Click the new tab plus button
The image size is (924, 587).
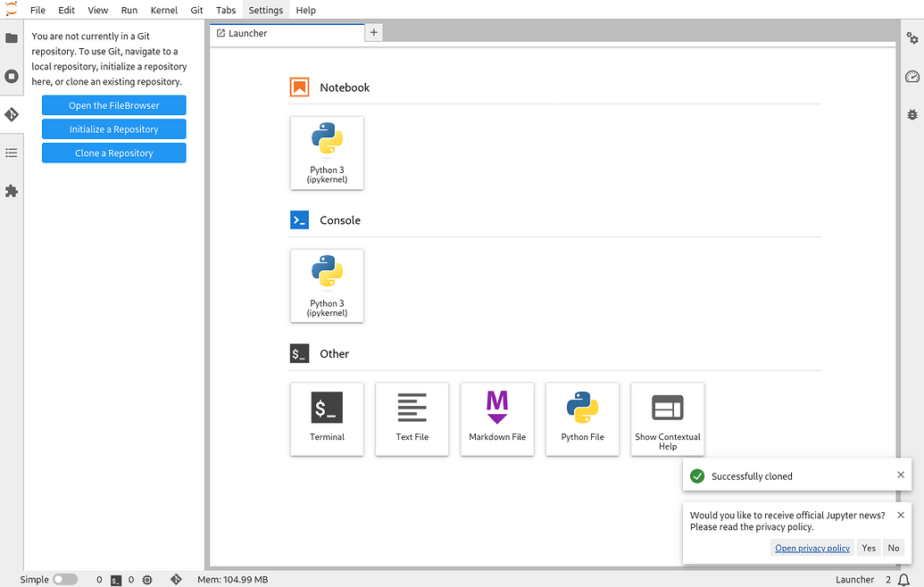(373, 31)
